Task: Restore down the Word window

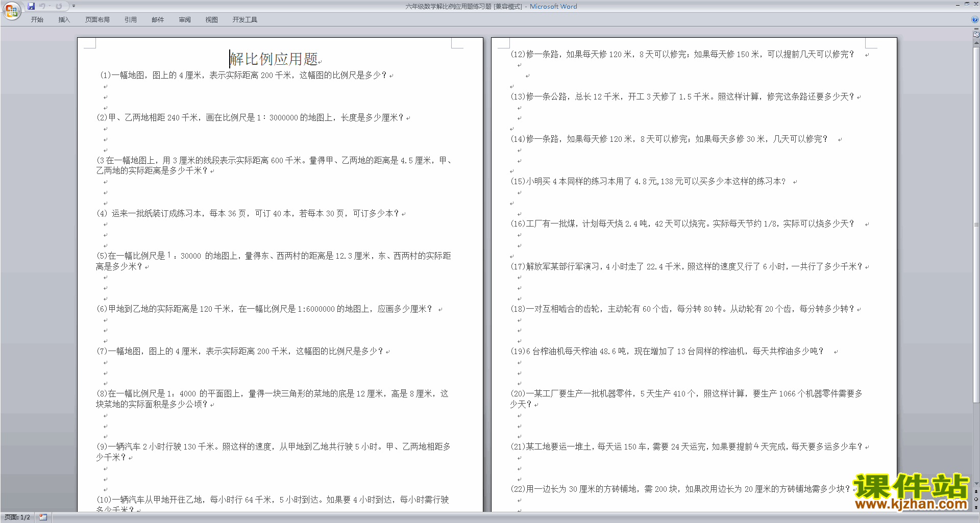Action: click(x=967, y=5)
